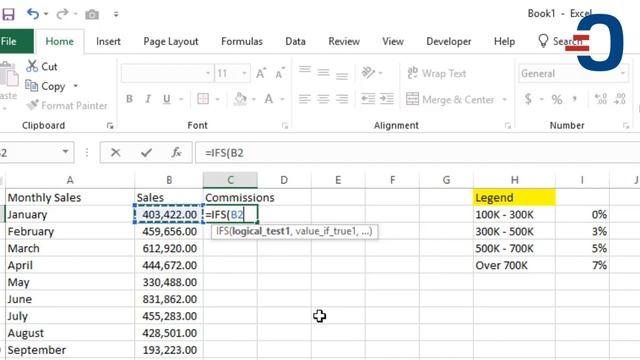Select the yellow Legend cell
This screenshot has height=360, width=640.
(x=514, y=198)
